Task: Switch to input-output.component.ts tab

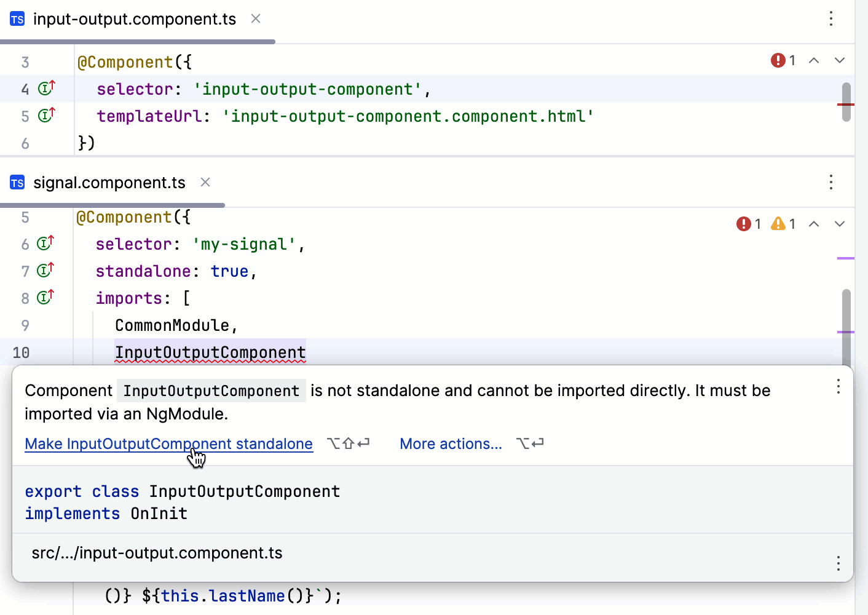Action: pyautogui.click(x=134, y=19)
